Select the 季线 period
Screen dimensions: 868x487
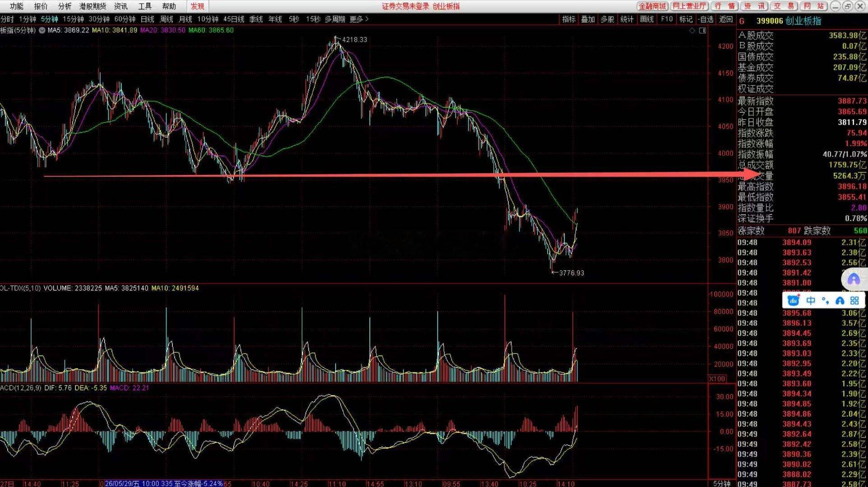pos(256,19)
